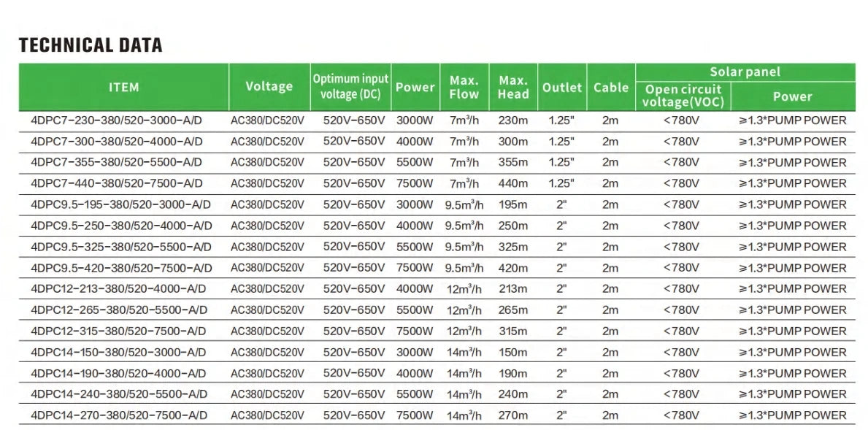Click the Cable column header
Image resolution: width=868 pixels, height=430 pixels.
[611, 88]
